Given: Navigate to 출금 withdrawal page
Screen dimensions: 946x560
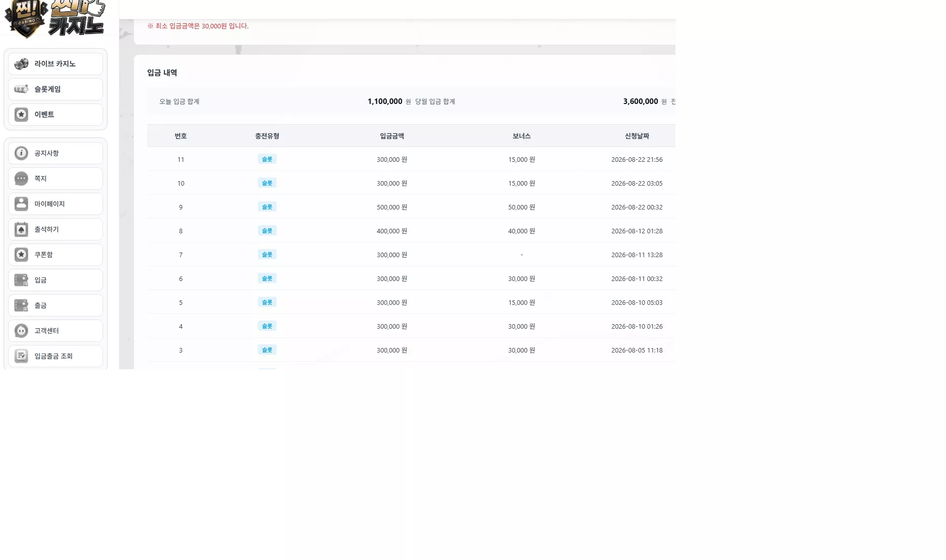Looking at the screenshot, I should 55,305.
